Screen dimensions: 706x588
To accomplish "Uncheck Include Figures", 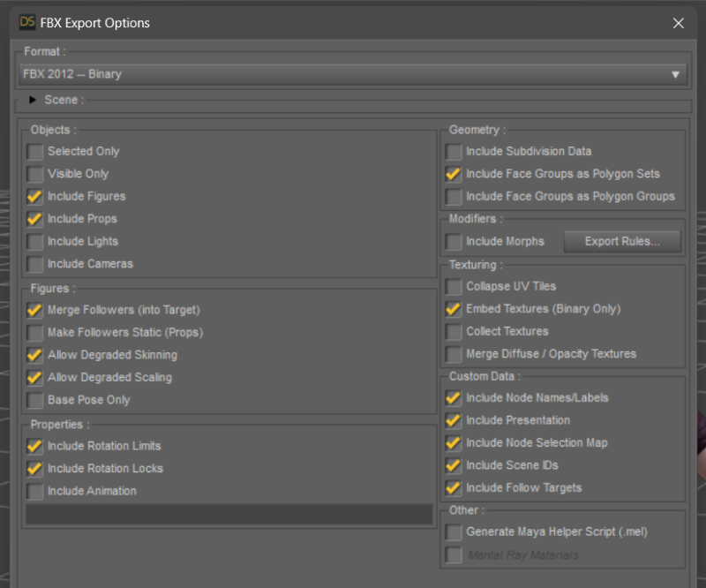I will pos(35,196).
